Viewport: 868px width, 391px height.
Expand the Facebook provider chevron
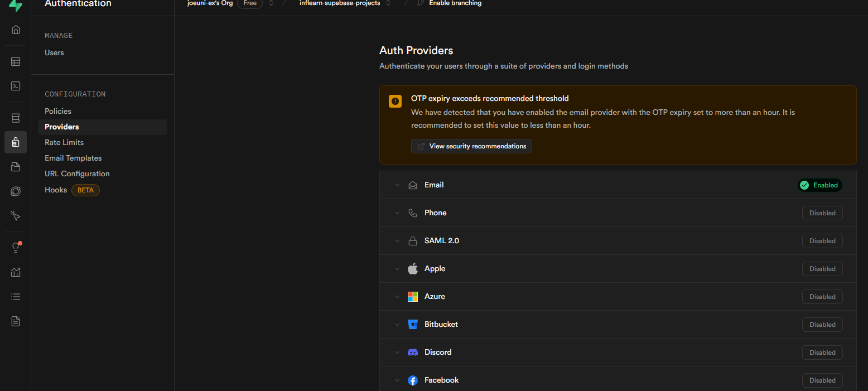click(x=397, y=380)
